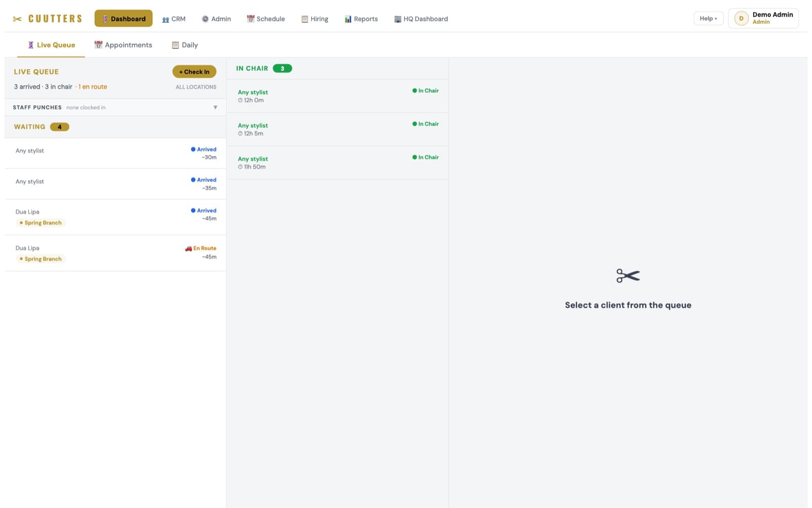Open the Help dropdown
Image resolution: width=812 pixels, height=508 pixels.
[x=708, y=18]
